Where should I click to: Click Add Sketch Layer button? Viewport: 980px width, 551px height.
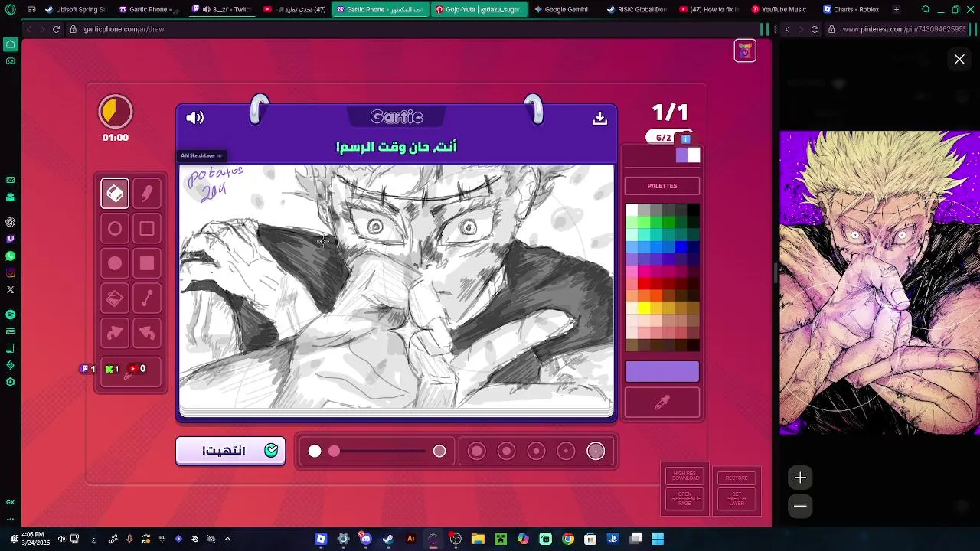[x=201, y=155]
